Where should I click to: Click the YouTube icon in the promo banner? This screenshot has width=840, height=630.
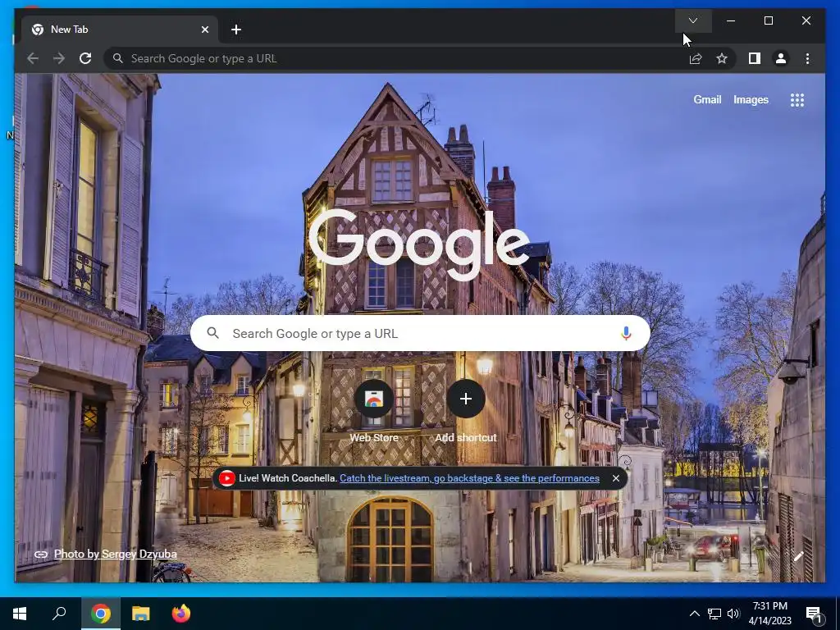click(226, 478)
